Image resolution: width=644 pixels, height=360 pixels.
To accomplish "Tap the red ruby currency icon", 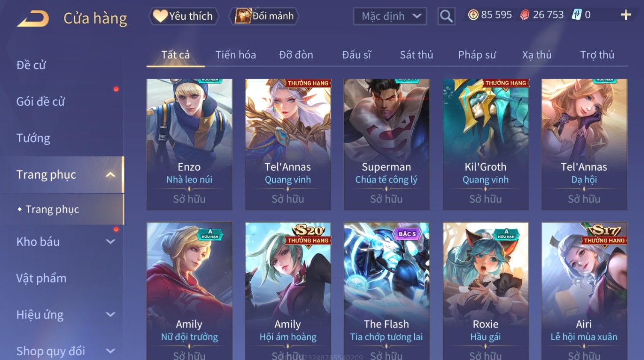I will point(525,15).
